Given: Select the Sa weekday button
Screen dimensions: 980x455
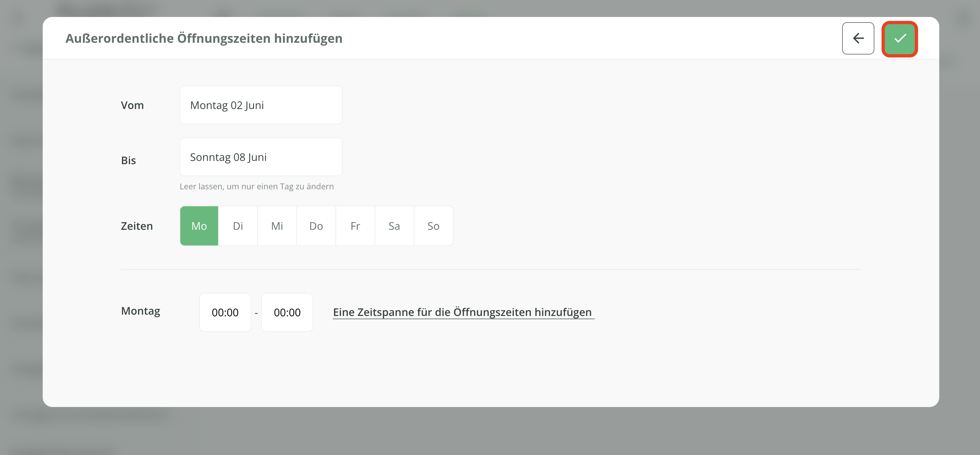Looking at the screenshot, I should coord(394,226).
